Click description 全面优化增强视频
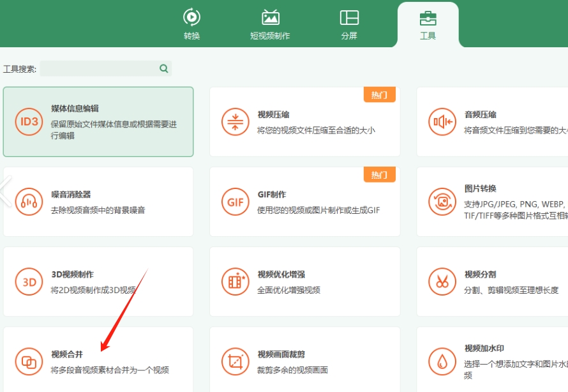The height and width of the screenshot is (392, 568). (x=288, y=290)
